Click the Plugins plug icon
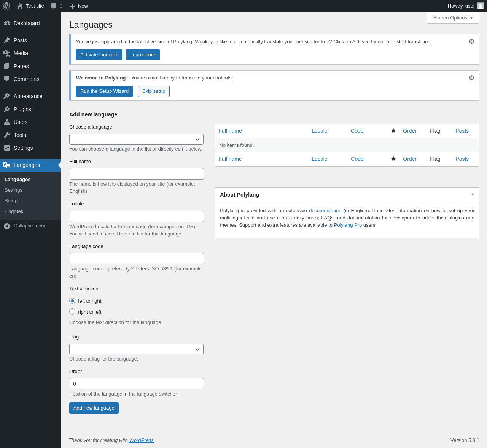 click(x=7, y=109)
